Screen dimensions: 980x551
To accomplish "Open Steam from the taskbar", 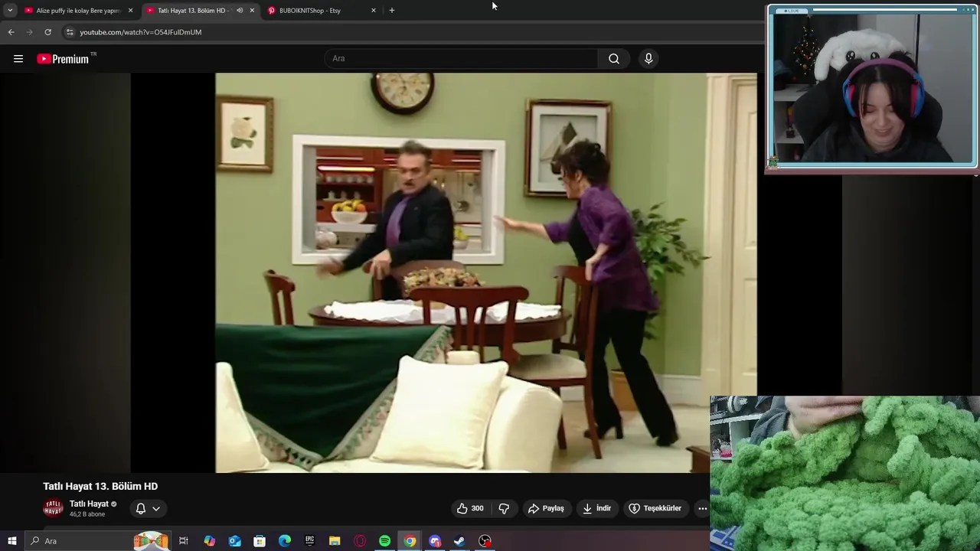I will pos(459,541).
